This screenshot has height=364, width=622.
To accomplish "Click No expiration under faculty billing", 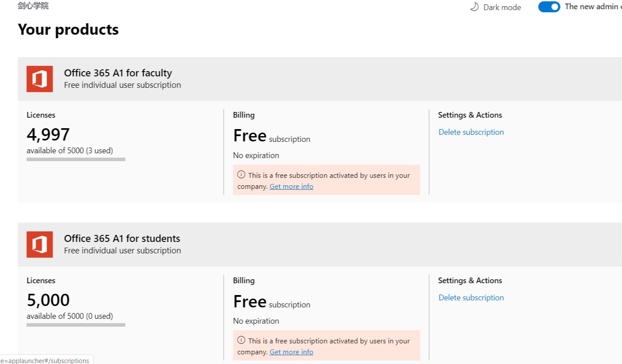I will coord(256,155).
